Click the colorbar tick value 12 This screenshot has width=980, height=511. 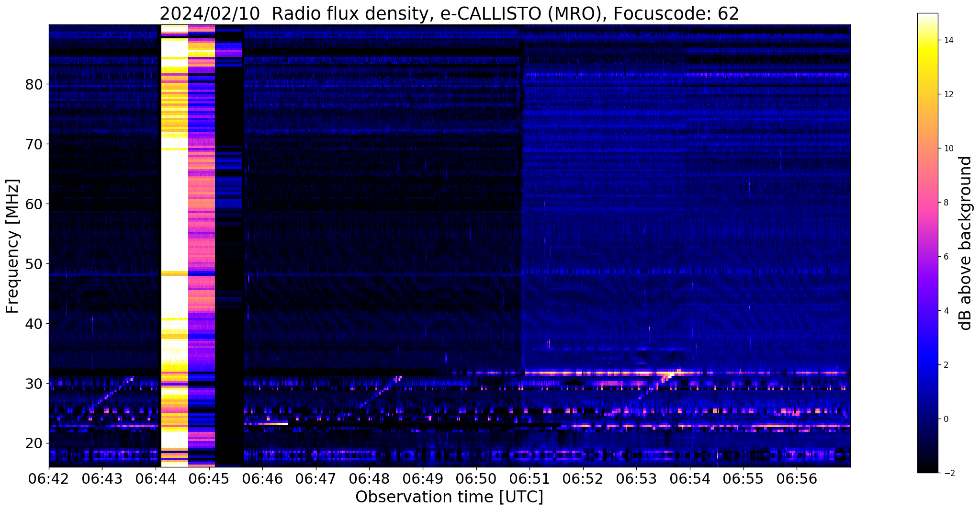click(x=947, y=94)
